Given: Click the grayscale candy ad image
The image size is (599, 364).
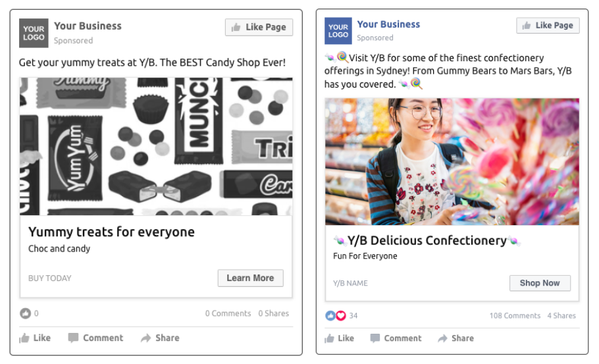Looking at the screenshot, I should click(x=156, y=146).
